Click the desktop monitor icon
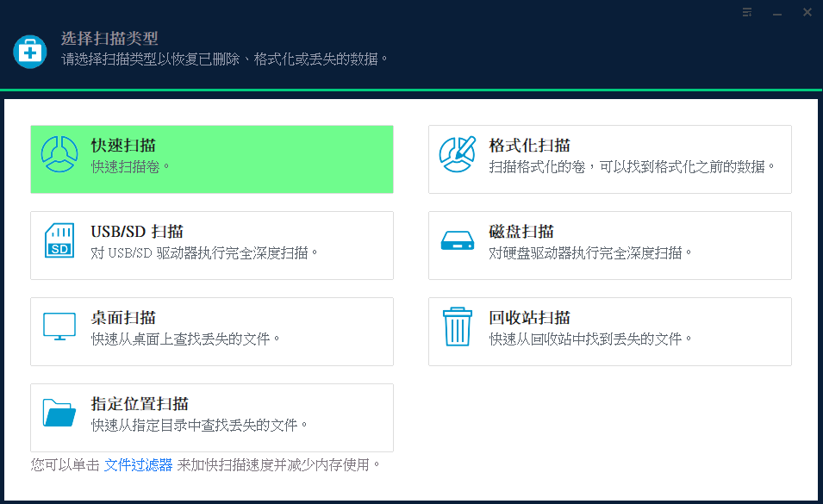The width and height of the screenshot is (823, 504). click(x=59, y=327)
